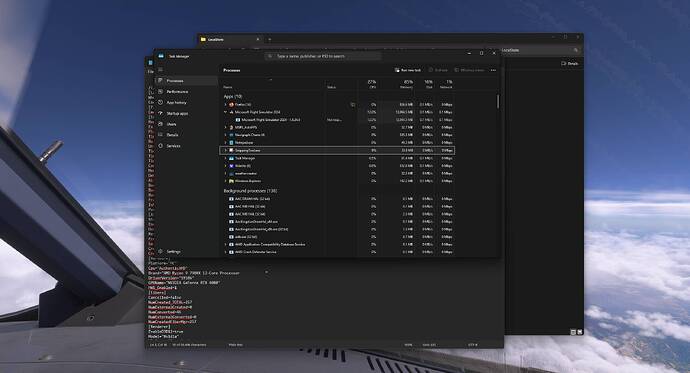Focus the Task Manager search box

(x=323, y=56)
